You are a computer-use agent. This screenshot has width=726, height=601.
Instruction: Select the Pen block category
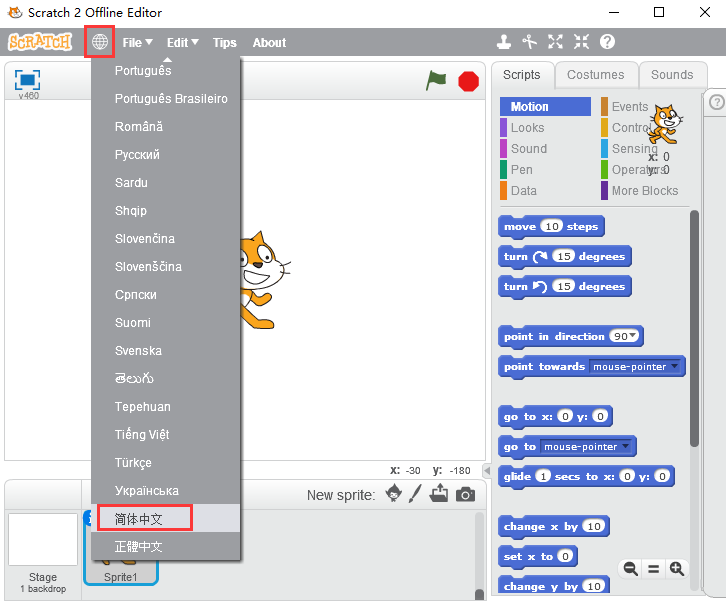[x=545, y=169]
